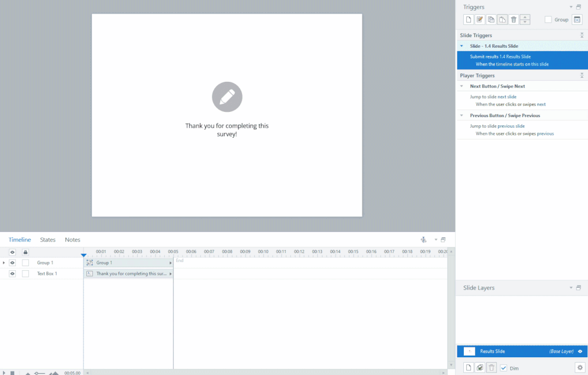Expand Group 1 in timeline list

[4, 263]
